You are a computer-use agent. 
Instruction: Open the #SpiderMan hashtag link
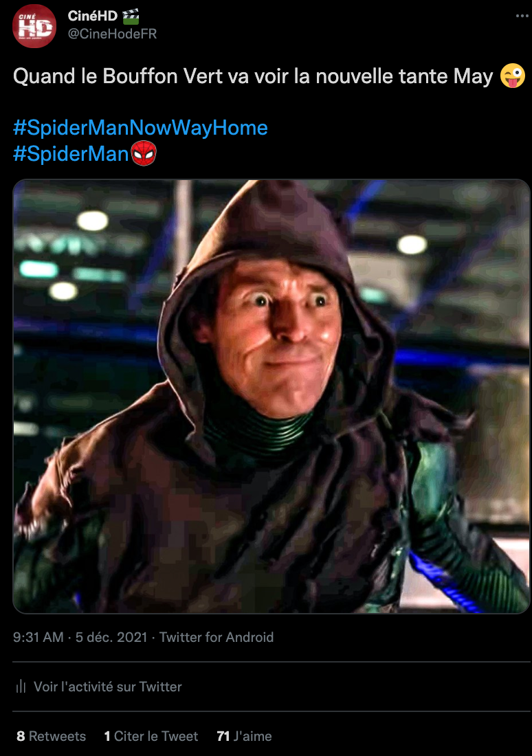click(x=71, y=154)
